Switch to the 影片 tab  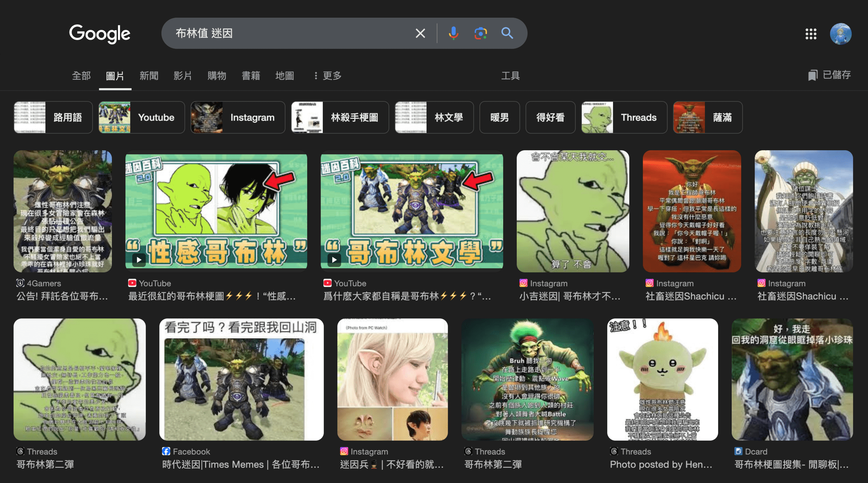tap(183, 75)
